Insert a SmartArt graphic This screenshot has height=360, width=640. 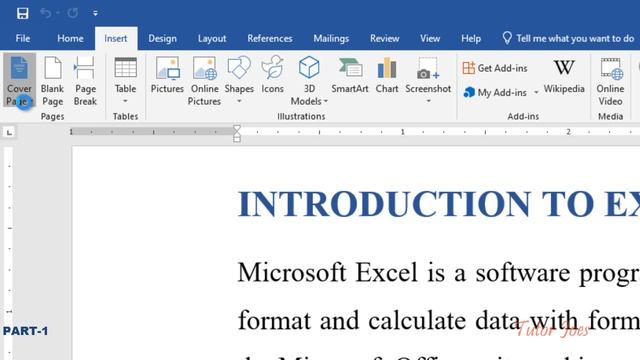350,76
